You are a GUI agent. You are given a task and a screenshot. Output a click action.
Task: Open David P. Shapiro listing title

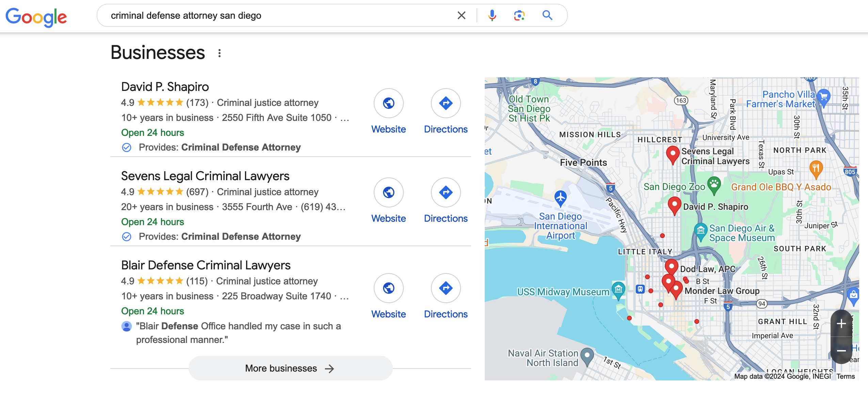(x=165, y=87)
